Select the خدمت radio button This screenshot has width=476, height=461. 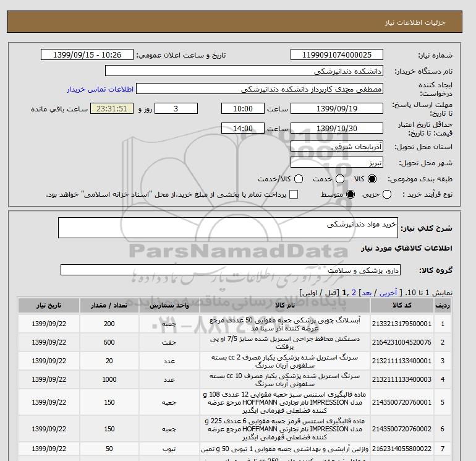pyautogui.click(x=340, y=179)
